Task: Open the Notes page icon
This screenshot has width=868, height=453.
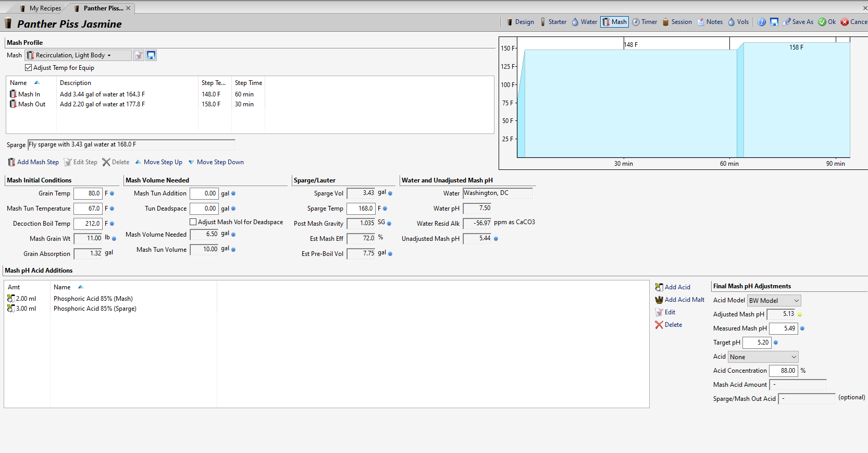Action: [x=701, y=22]
